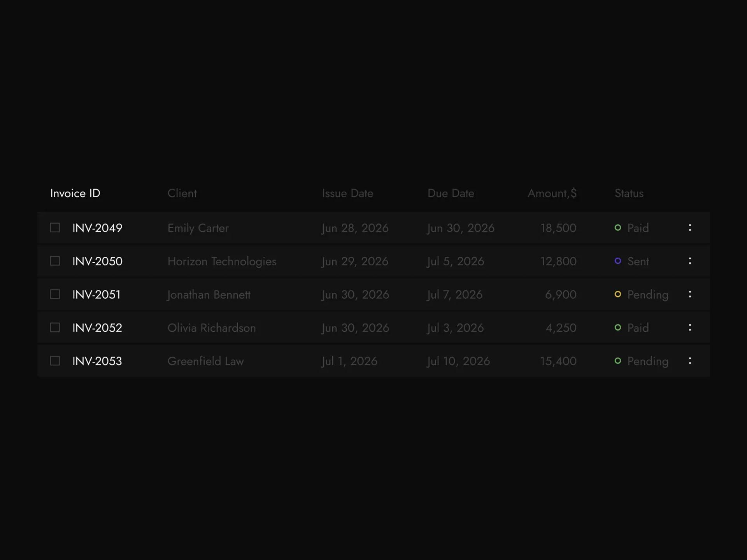747x560 pixels.
Task: Click the issue date of INV-2051
Action: [x=355, y=295]
